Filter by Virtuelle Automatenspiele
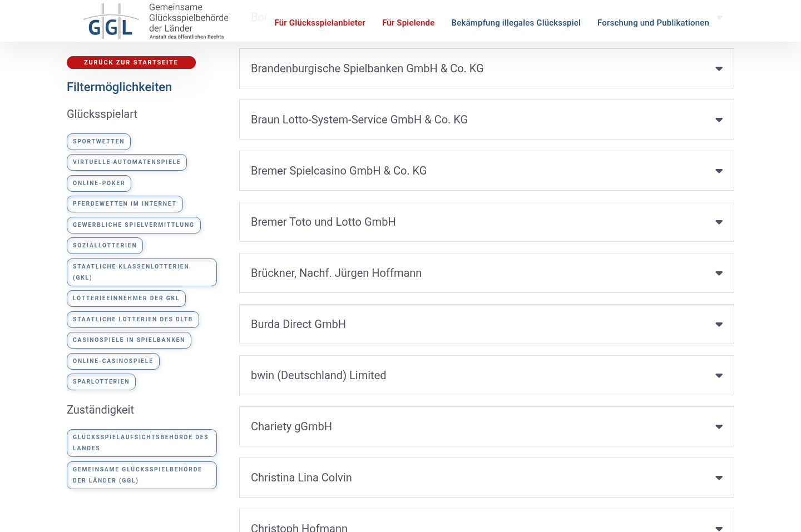This screenshot has width=801, height=532. [x=127, y=162]
